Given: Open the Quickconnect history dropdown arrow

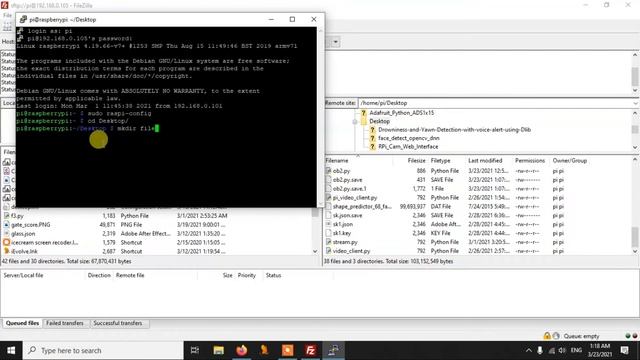Looking at the screenshot, I should pos(336,42).
